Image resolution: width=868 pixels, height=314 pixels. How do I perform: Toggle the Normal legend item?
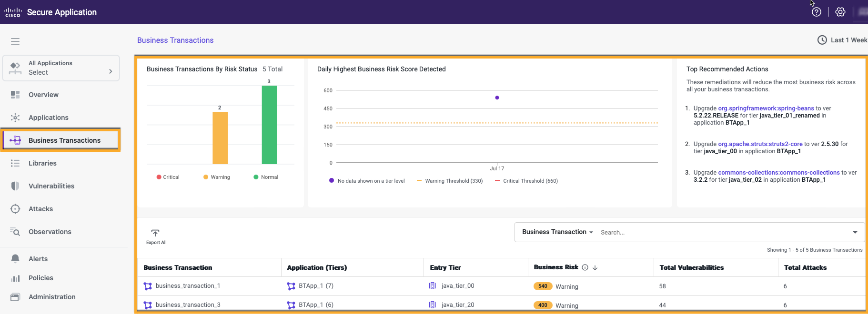tap(266, 177)
